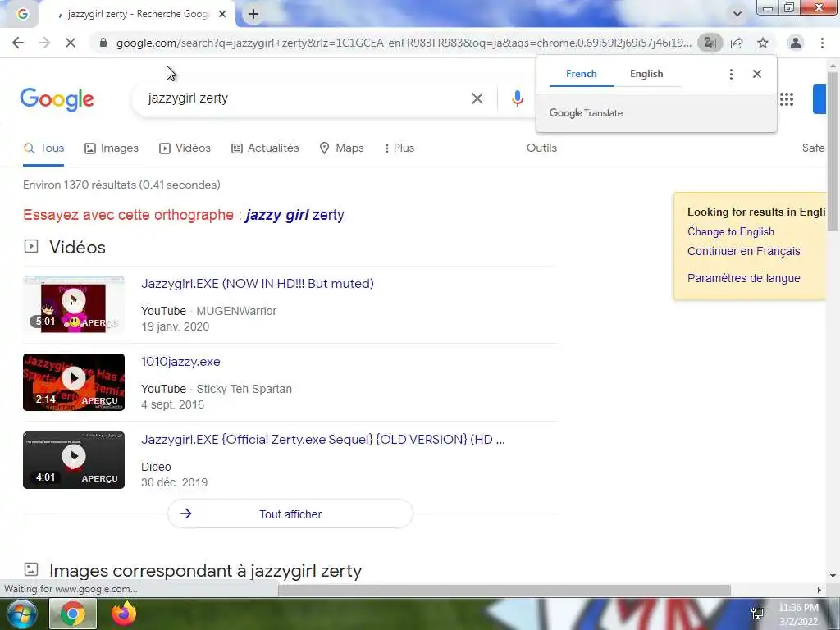This screenshot has height=630, width=840.
Task: Share this page via share icon
Action: (x=737, y=43)
